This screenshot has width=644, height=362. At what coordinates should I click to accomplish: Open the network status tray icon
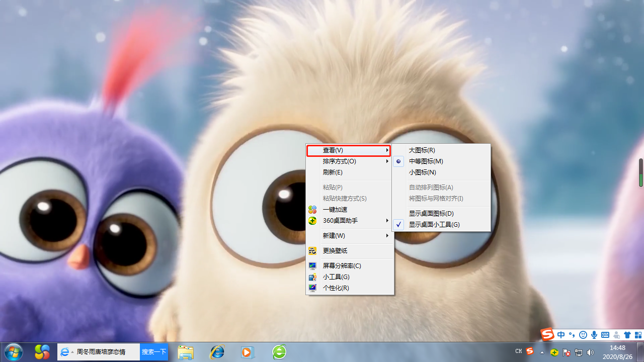(x=579, y=352)
